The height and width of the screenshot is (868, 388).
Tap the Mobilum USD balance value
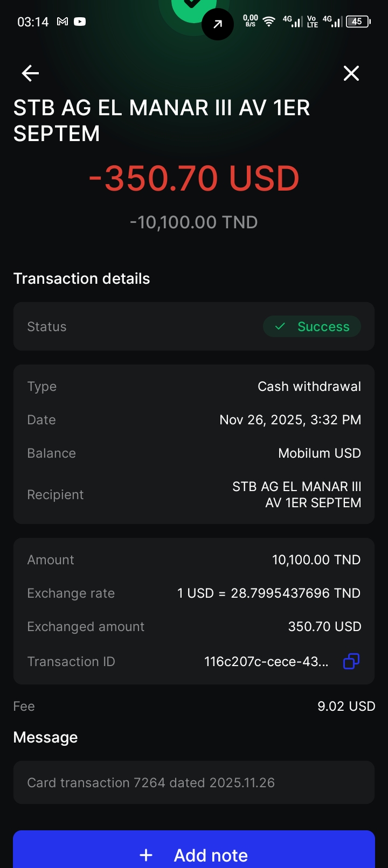pyautogui.click(x=320, y=453)
